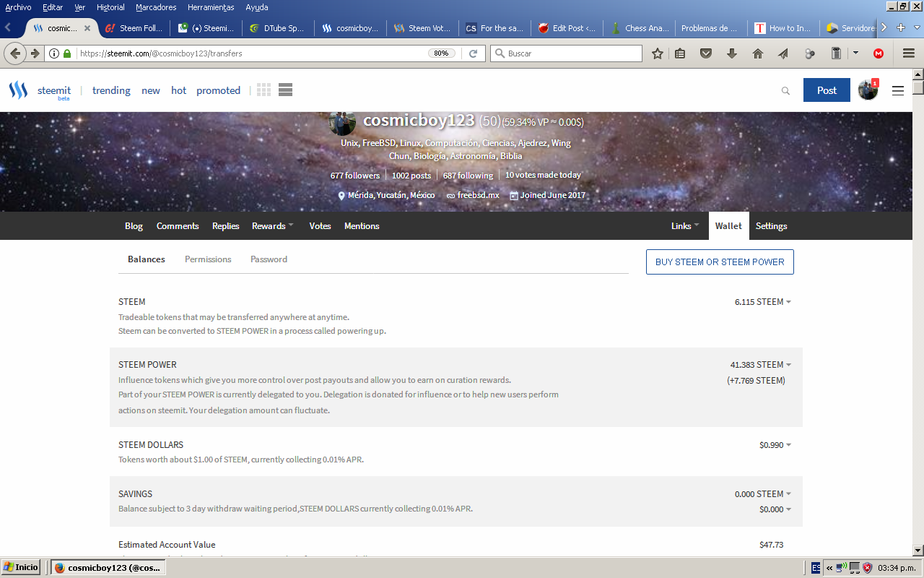
Task: Open the Rewards dropdown menu
Action: click(272, 226)
